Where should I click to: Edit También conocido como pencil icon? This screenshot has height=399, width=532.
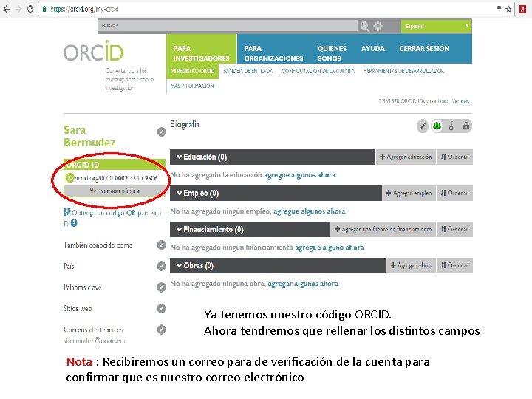pos(162,245)
